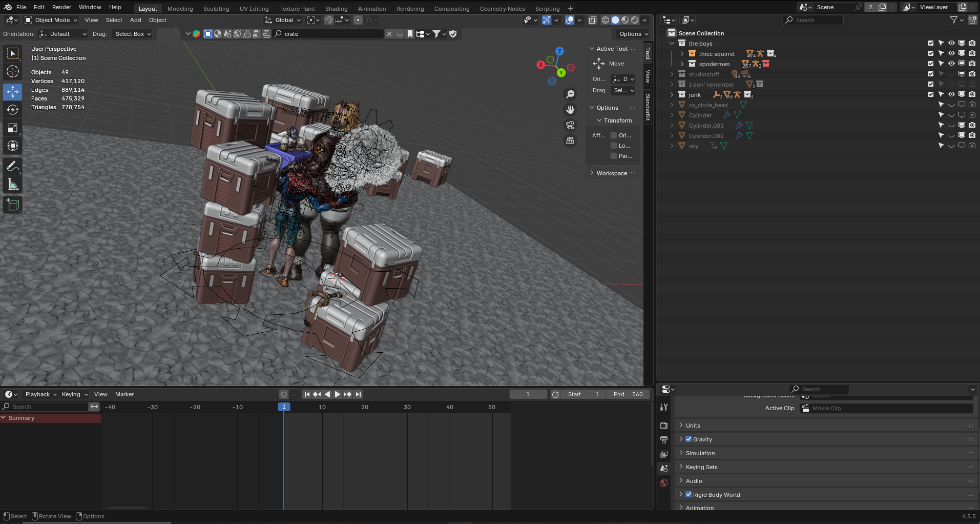980x524 pixels.
Task: Expand the 'junk' collection
Action: coord(672,95)
